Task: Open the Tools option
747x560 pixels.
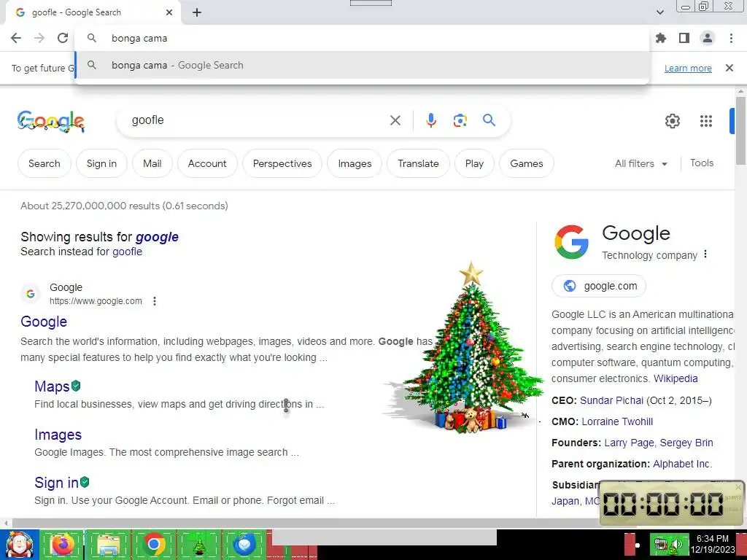Action: tap(701, 163)
